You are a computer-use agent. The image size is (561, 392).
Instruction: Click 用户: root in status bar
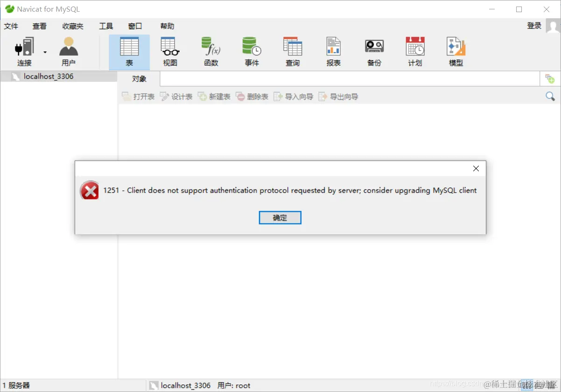point(234,385)
